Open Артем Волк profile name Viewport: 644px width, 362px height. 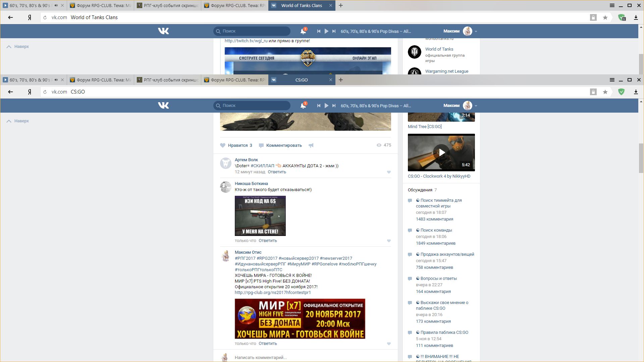coord(246,160)
